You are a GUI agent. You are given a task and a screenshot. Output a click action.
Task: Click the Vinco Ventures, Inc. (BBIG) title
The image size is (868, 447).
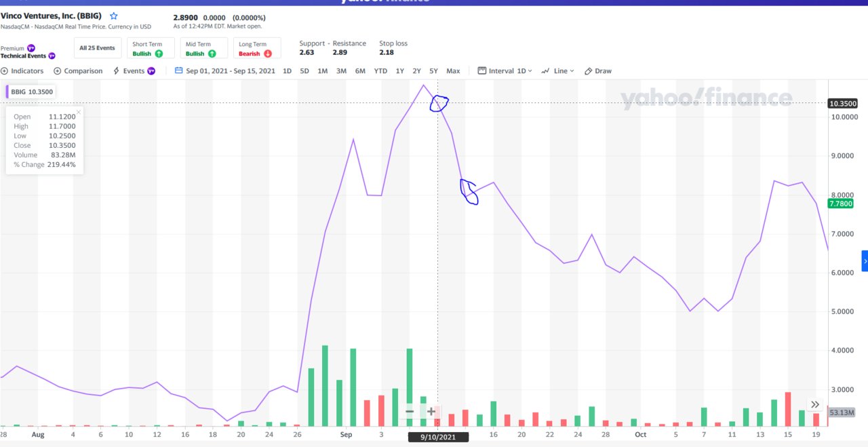(51, 16)
